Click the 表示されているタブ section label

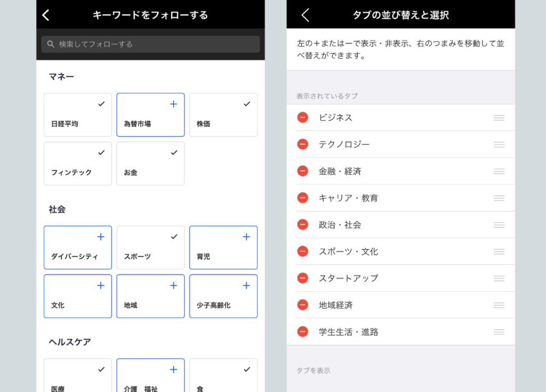[x=327, y=96]
